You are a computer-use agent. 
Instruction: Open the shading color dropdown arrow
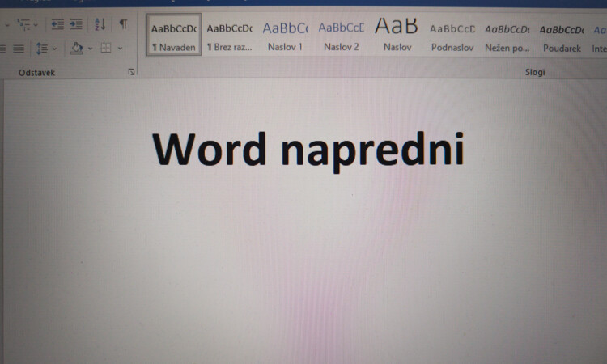point(90,49)
